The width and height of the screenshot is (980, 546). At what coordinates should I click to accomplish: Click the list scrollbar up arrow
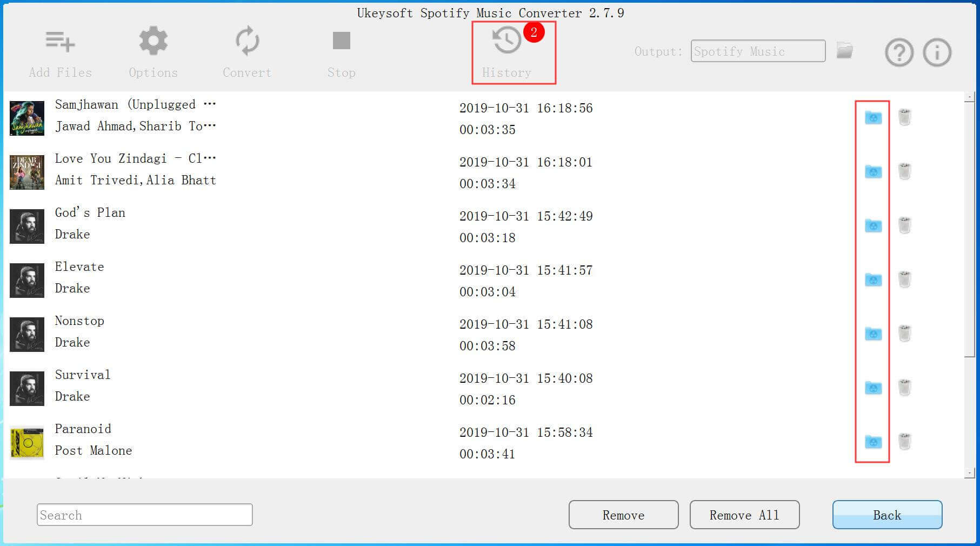(969, 97)
